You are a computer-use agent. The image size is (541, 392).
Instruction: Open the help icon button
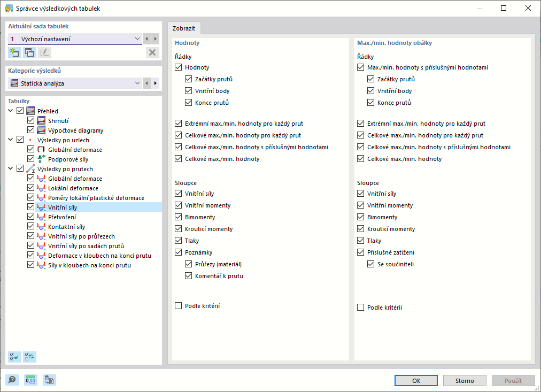click(12, 380)
